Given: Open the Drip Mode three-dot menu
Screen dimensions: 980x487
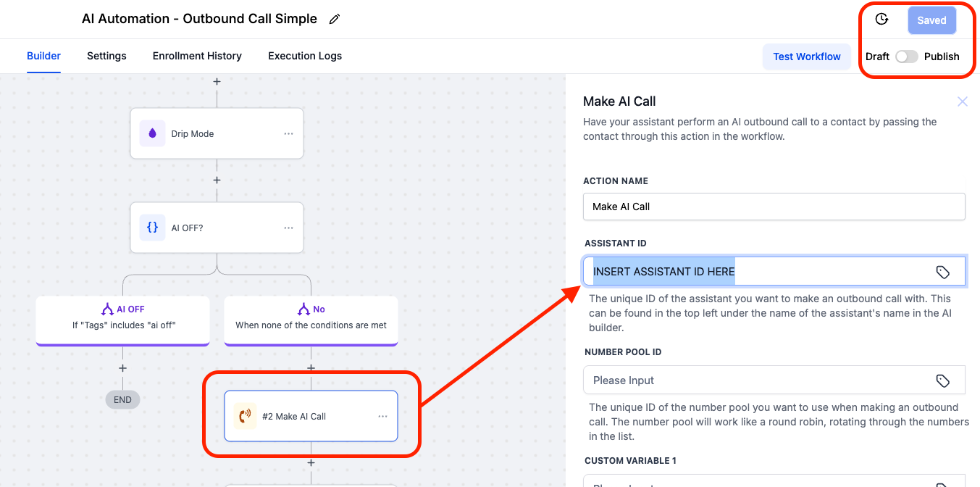Looking at the screenshot, I should [x=288, y=133].
